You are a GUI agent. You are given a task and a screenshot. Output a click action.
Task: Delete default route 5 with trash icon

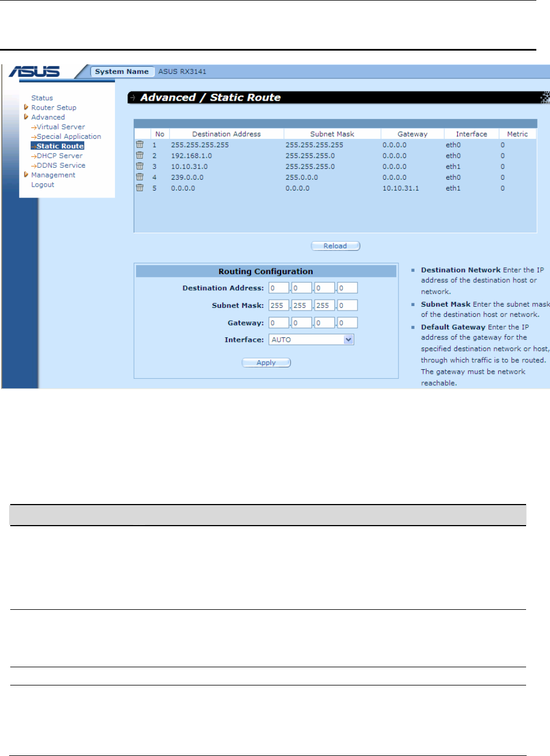pos(139,188)
